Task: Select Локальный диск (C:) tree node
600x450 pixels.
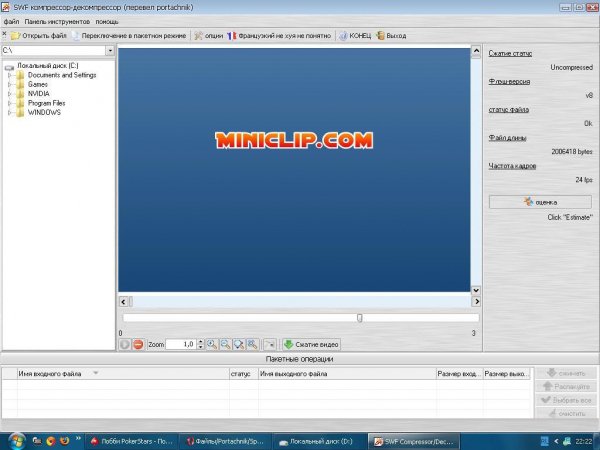Action: (x=47, y=65)
